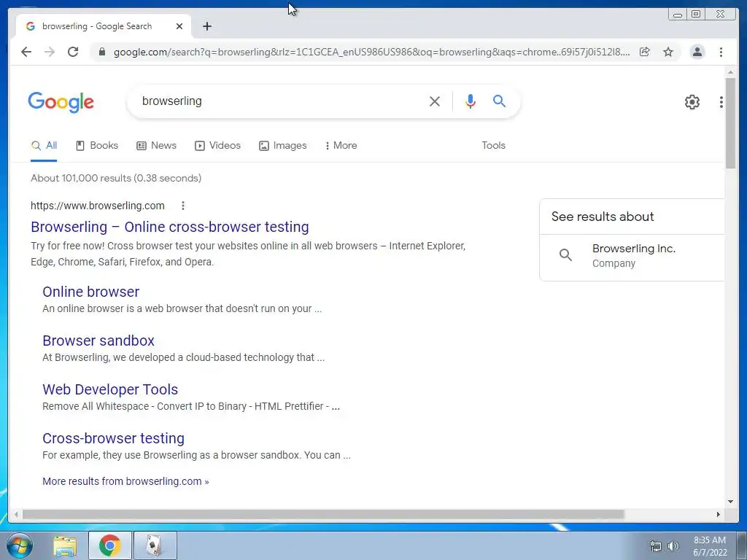
Task: Open Browserling Inc. Company result
Action: 632,256
